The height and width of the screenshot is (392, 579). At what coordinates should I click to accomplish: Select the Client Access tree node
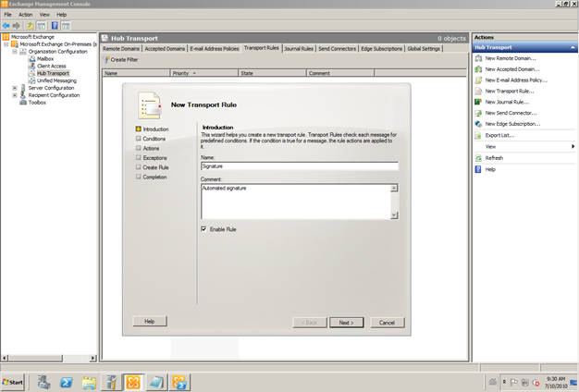(51, 66)
